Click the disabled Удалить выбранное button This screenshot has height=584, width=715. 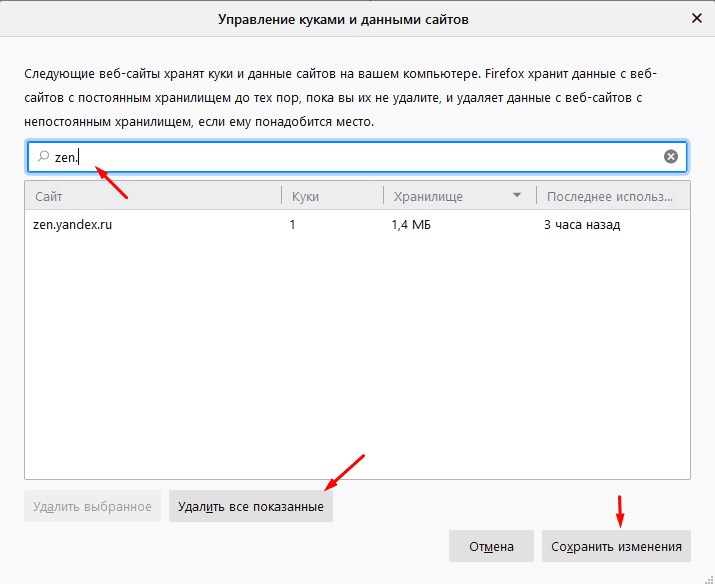(x=93, y=506)
